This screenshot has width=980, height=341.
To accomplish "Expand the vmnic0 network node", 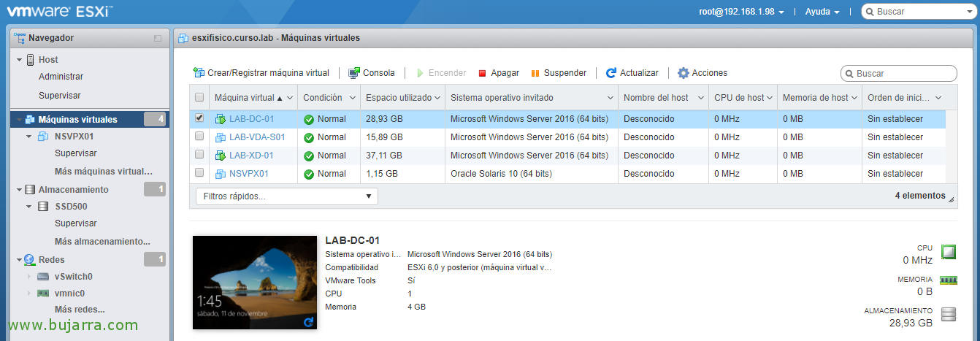I will pyautogui.click(x=29, y=293).
